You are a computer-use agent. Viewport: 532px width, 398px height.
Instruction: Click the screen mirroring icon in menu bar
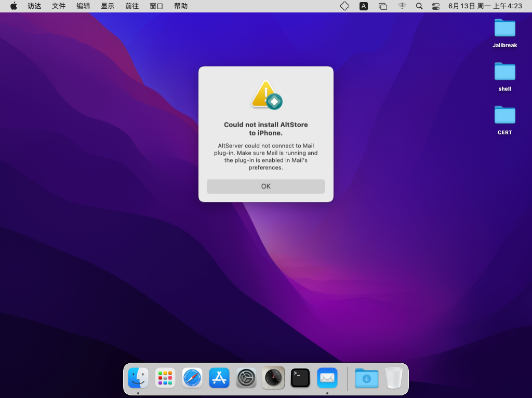tap(383, 6)
